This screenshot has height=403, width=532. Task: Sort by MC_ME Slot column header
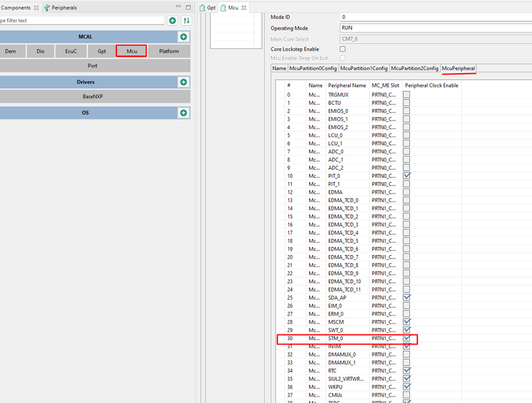click(385, 85)
